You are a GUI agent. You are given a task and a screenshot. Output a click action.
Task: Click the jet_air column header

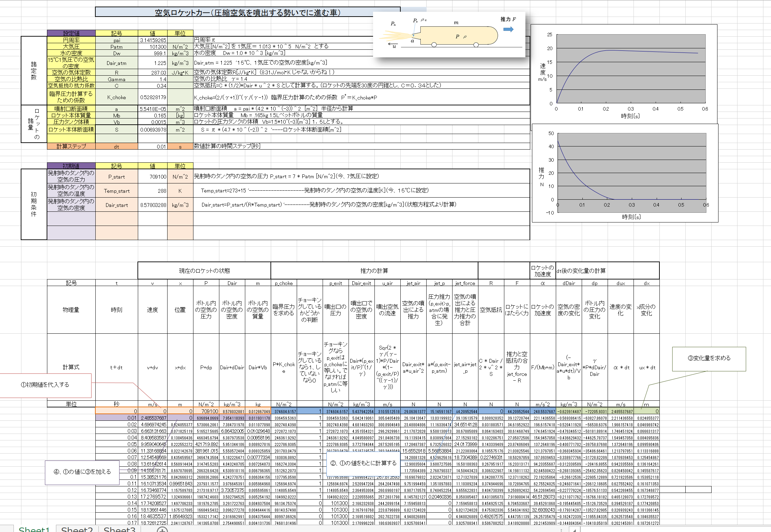413,283
